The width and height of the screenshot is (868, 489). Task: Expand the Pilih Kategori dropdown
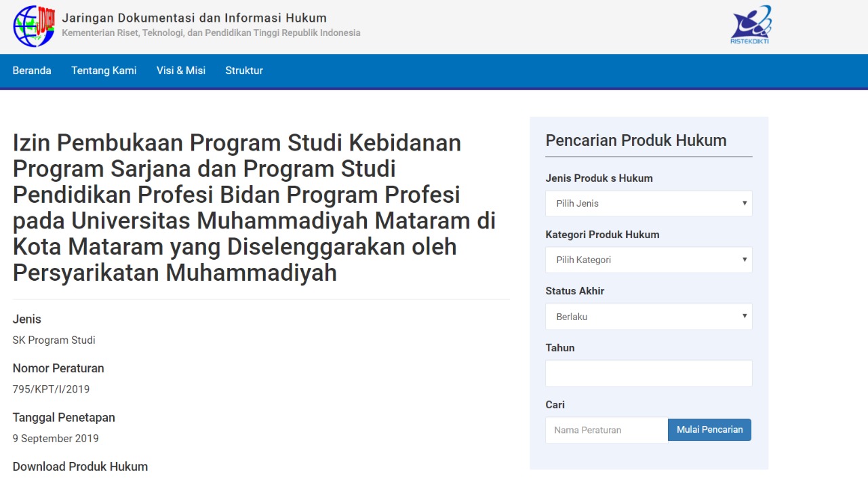(x=649, y=260)
